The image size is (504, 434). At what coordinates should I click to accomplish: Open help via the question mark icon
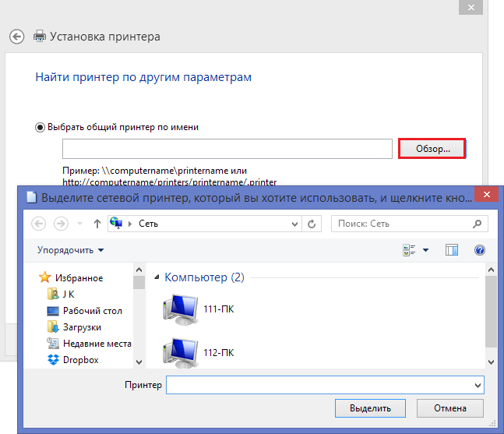(x=479, y=250)
